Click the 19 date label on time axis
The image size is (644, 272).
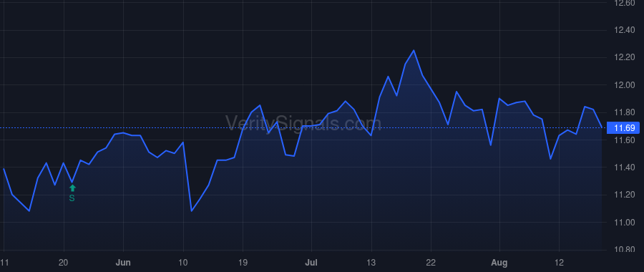[243, 263]
